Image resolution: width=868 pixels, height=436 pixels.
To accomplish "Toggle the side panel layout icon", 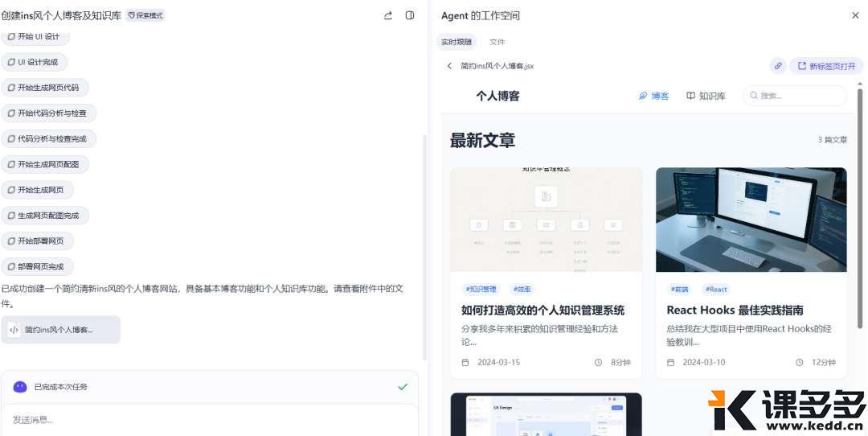I will pos(410,15).
